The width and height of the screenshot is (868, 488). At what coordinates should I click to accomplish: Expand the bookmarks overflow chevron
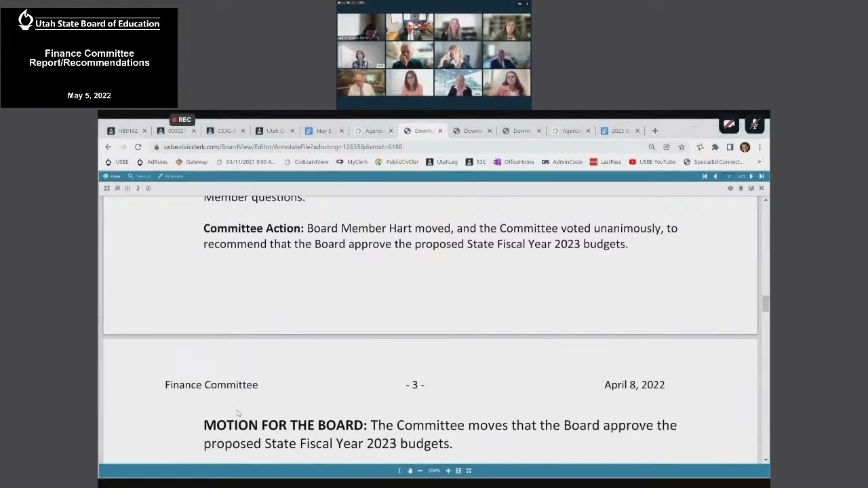point(759,162)
